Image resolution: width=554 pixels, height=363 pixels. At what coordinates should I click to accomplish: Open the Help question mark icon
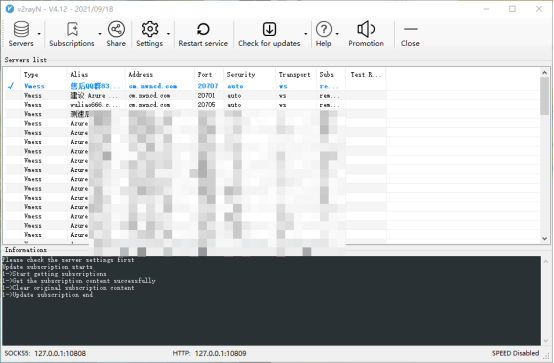click(x=324, y=29)
